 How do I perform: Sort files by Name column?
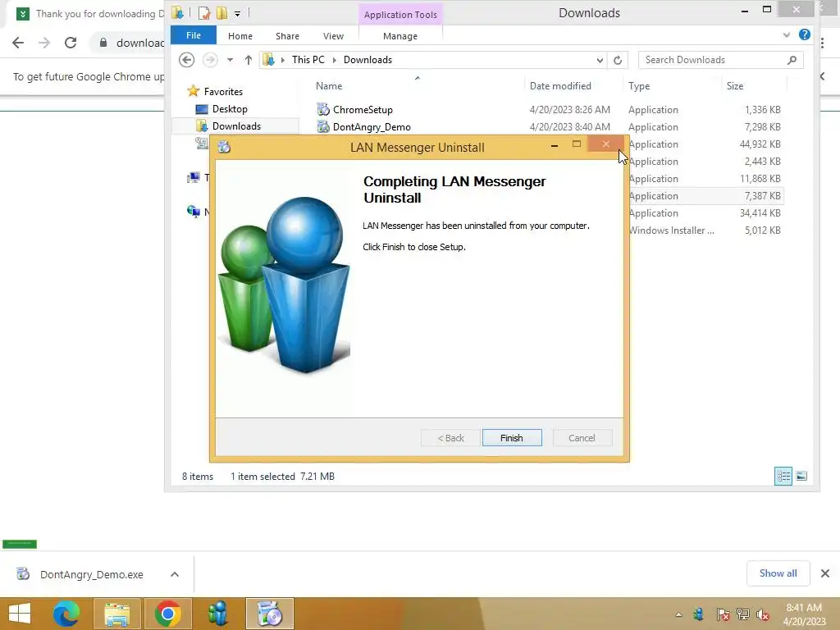[328, 85]
